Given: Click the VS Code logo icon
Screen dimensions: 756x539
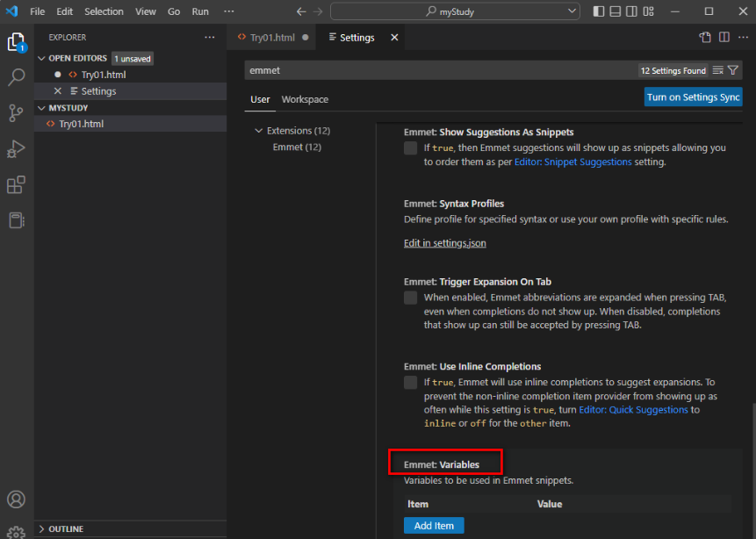Looking at the screenshot, I should (11, 11).
